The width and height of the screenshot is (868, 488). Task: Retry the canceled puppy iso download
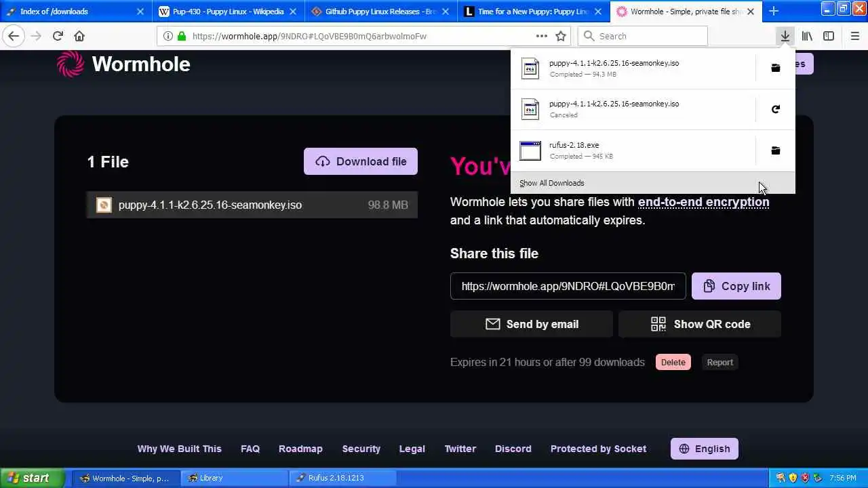coord(776,109)
